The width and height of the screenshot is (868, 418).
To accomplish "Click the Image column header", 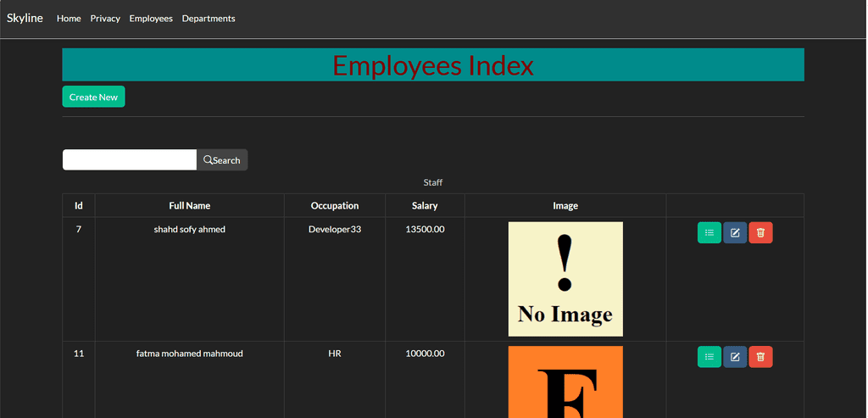I will coord(565,205).
